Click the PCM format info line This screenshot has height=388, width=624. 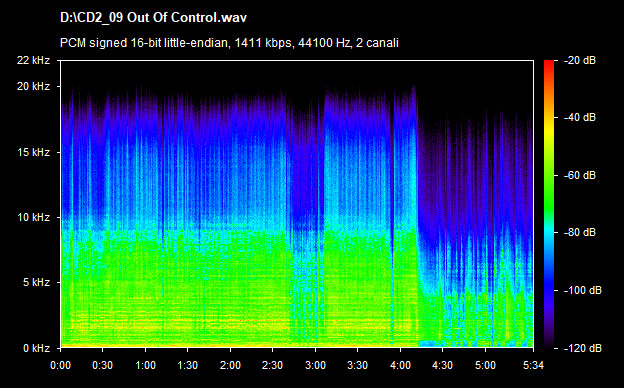click(x=229, y=43)
